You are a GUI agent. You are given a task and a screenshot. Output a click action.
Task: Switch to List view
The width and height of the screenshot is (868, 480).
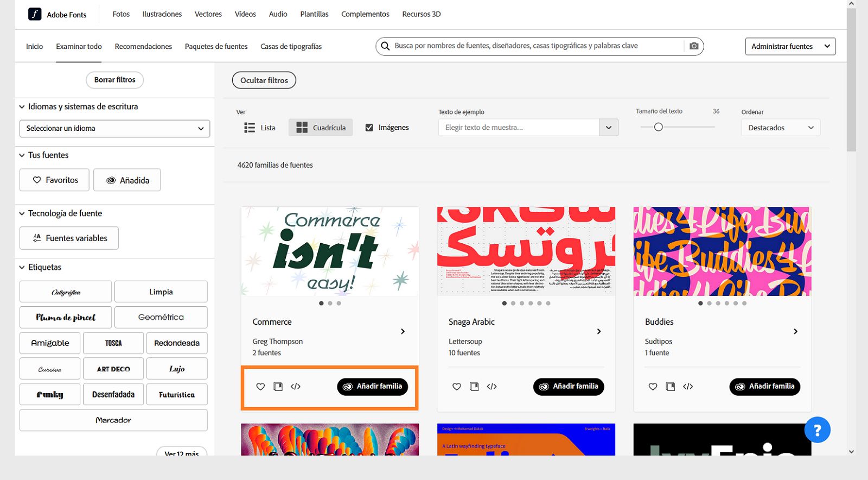[260, 128]
